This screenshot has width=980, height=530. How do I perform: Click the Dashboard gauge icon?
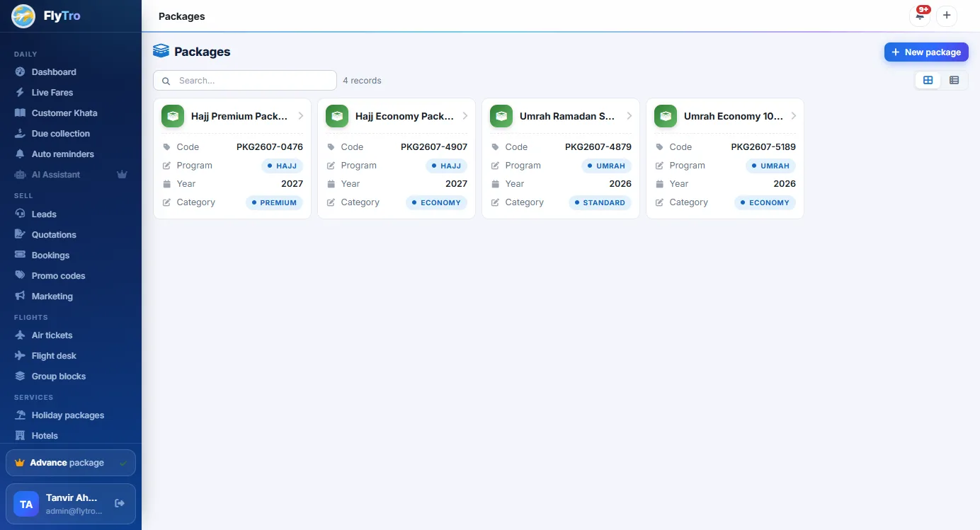(x=20, y=71)
